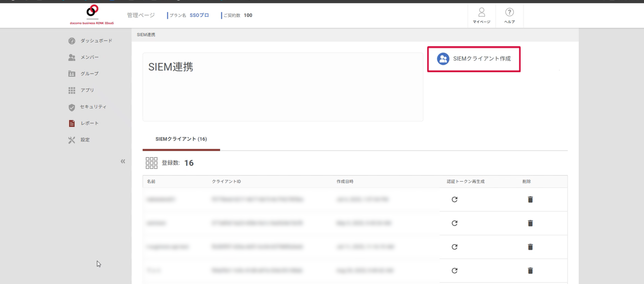
Task: Open the SIEM連携 breadcrumb link
Action: (146, 35)
